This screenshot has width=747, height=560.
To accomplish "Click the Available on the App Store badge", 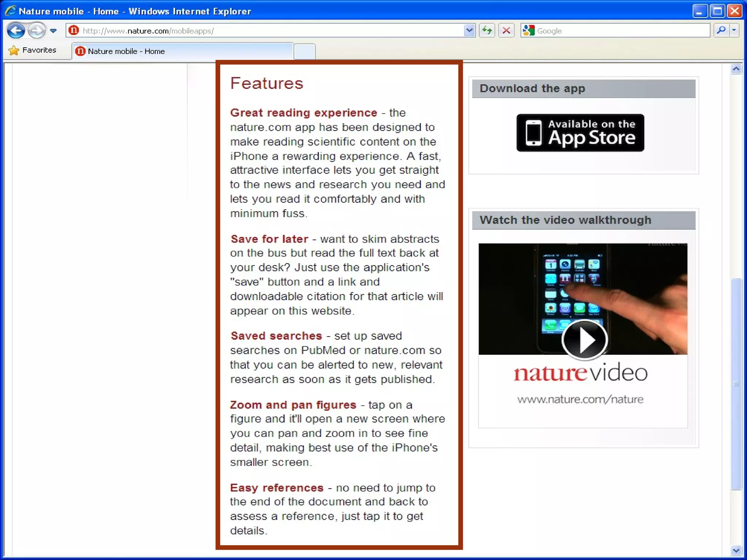I will pyautogui.click(x=580, y=133).
